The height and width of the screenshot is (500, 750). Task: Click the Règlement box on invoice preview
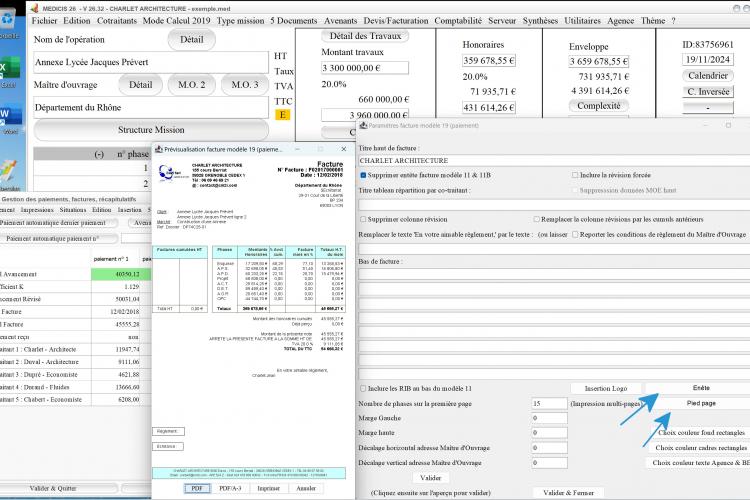click(168, 432)
